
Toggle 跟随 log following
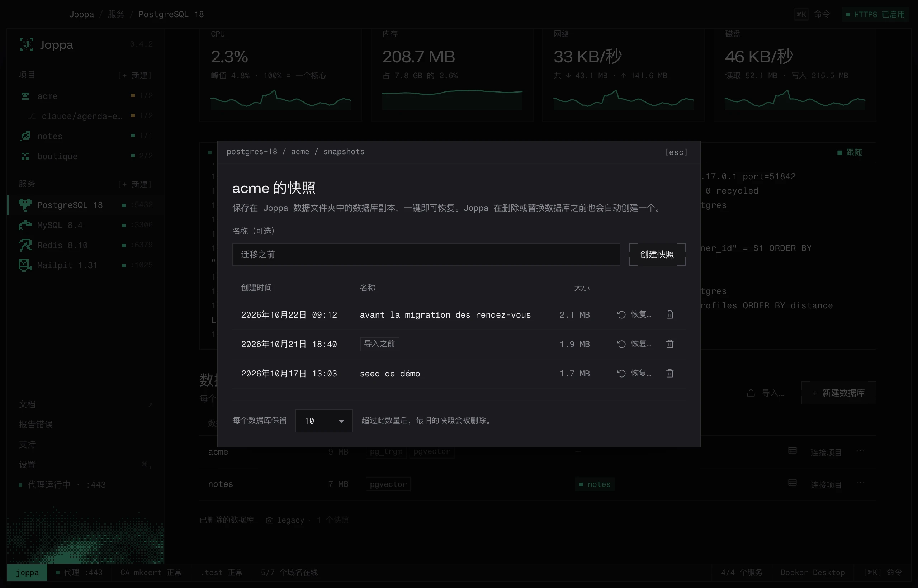[850, 152]
